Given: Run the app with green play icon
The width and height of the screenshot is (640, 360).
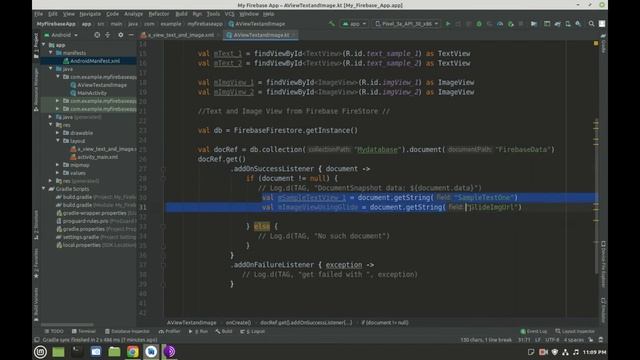Looking at the screenshot, I should pos(448,24).
